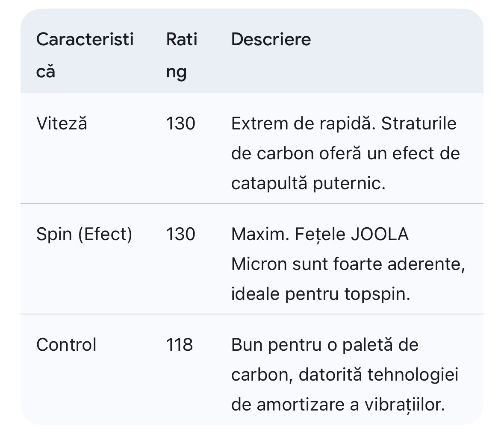504x437 pixels.
Task: Select the Control row label
Action: pyautogui.click(x=66, y=345)
